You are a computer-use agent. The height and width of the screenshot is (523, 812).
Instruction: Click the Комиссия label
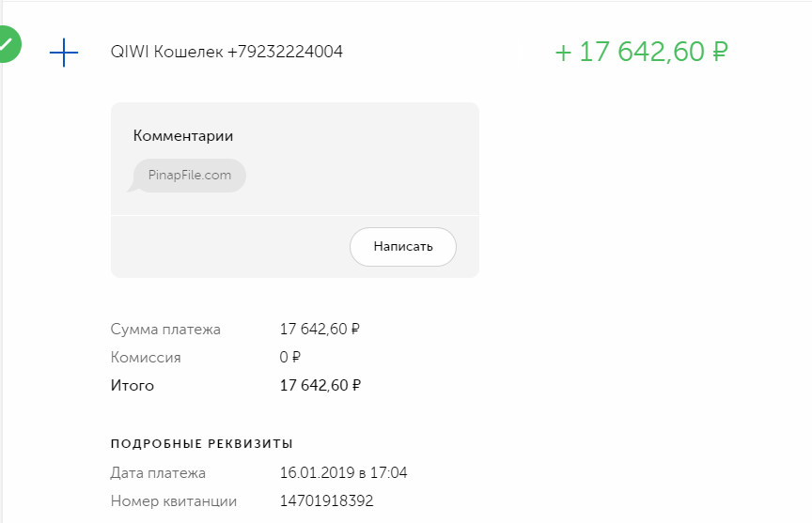pyautogui.click(x=146, y=358)
